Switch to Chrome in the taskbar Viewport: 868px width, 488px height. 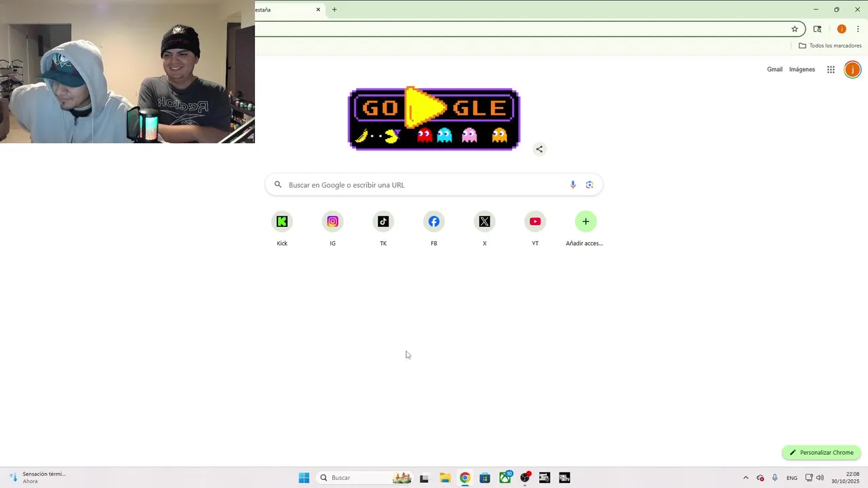coord(465,478)
